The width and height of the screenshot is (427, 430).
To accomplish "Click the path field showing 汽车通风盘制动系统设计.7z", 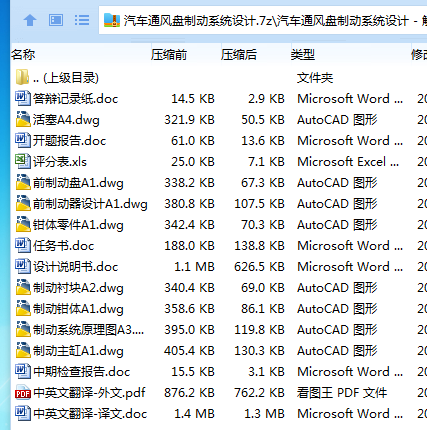I will pos(263,21).
